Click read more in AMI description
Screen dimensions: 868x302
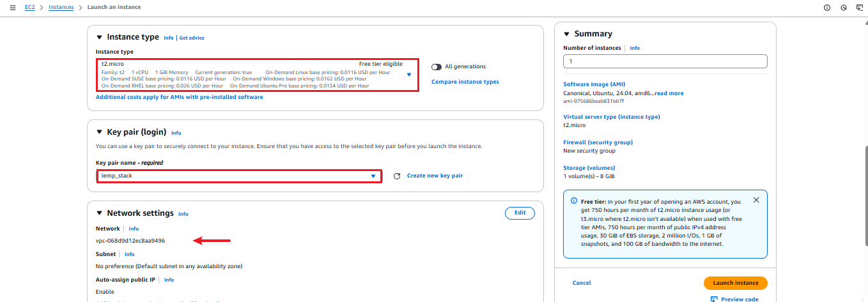(669, 93)
